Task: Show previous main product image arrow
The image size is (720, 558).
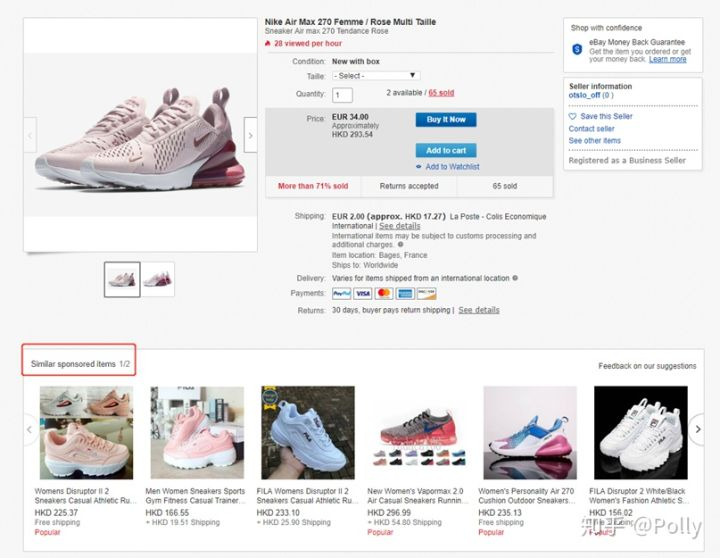Action: click(x=30, y=134)
